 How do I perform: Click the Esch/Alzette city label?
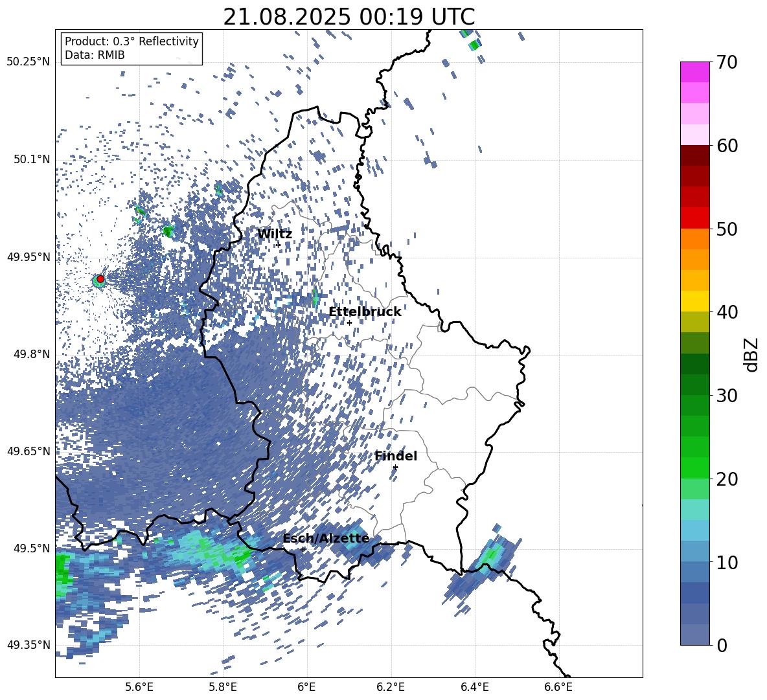326,539
